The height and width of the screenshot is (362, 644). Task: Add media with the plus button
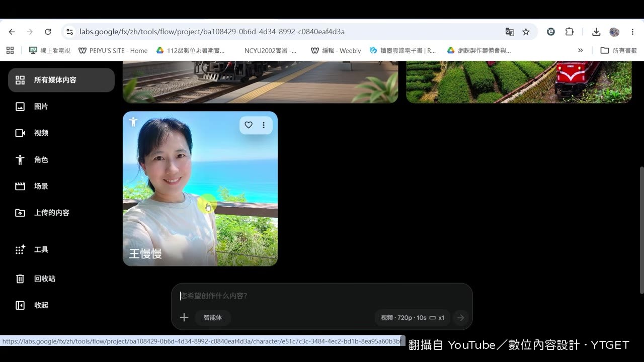(x=184, y=317)
